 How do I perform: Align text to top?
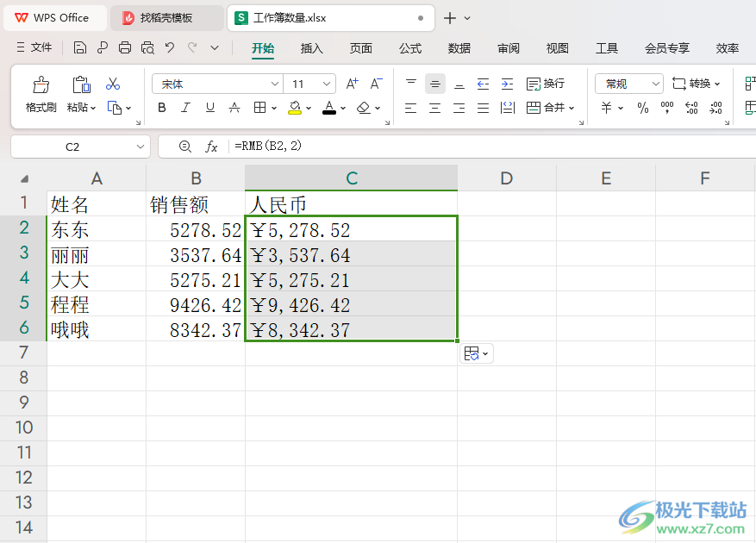pyautogui.click(x=411, y=84)
